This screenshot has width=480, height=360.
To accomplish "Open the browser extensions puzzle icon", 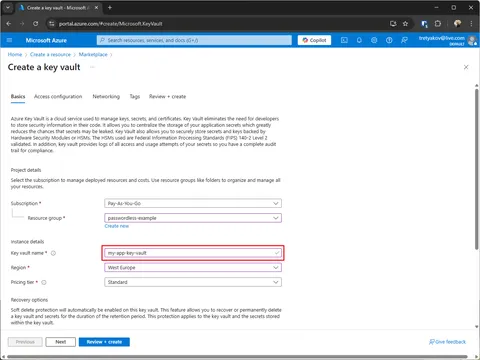I will click(x=438, y=24).
